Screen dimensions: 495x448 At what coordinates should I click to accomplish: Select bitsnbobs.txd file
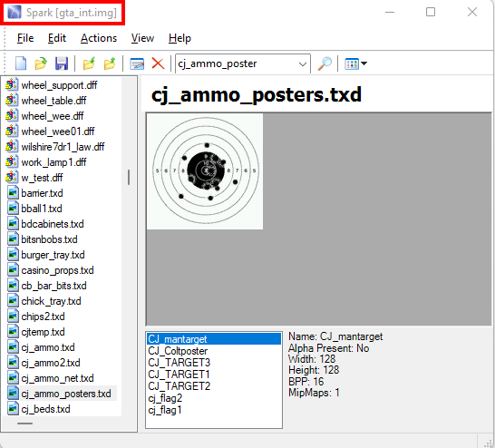[x=49, y=239]
